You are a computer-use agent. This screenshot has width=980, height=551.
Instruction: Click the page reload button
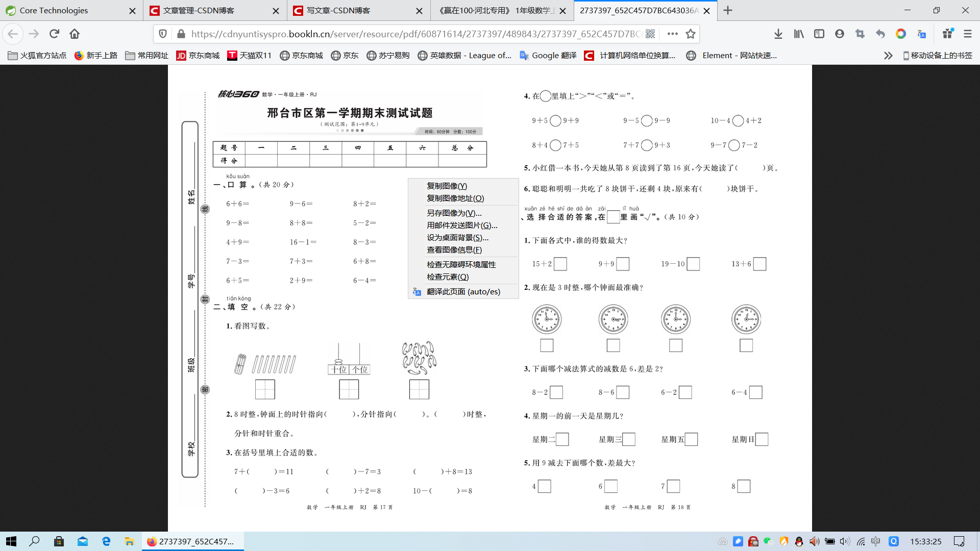coord(54,34)
